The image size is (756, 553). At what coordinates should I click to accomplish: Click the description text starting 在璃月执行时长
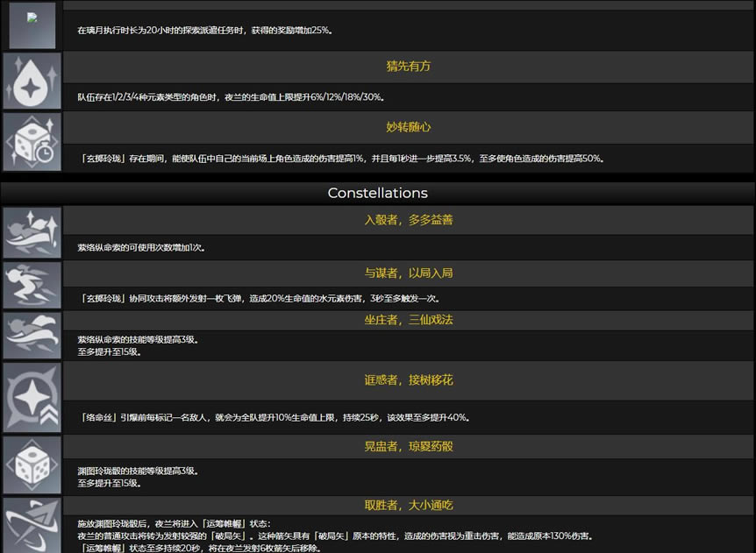click(204, 31)
